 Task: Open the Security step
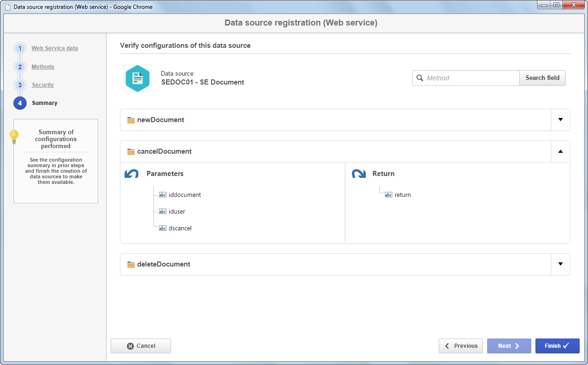(43, 85)
